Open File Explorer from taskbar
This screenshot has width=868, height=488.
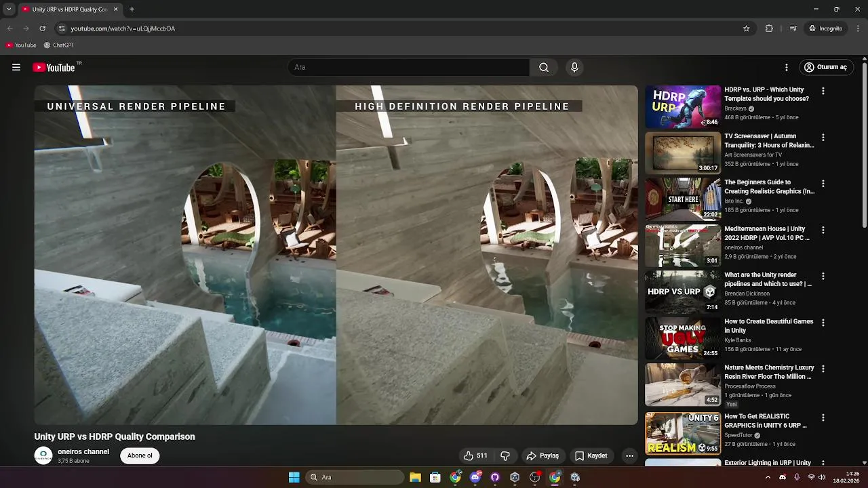[x=416, y=477]
